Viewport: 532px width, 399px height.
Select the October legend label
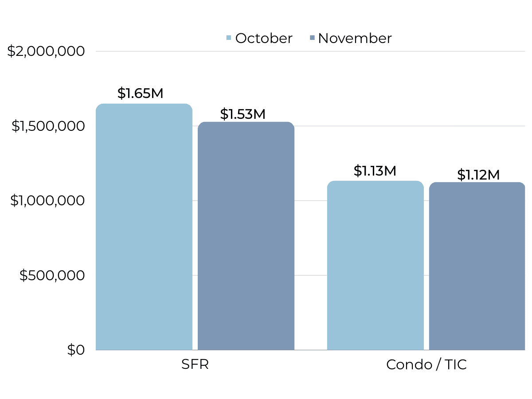point(264,38)
